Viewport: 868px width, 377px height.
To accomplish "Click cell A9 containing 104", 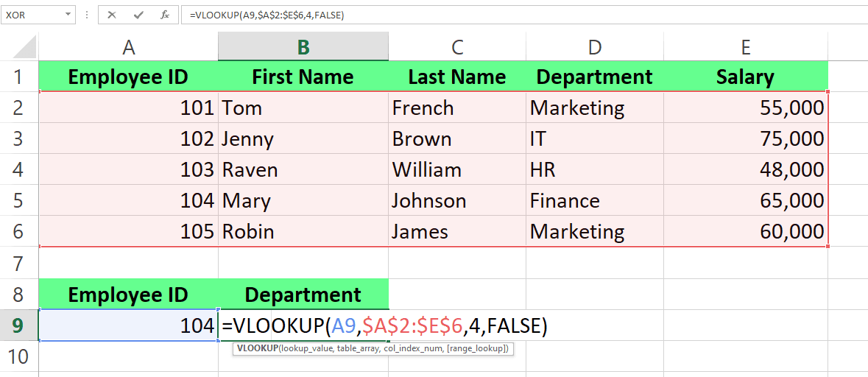I will coord(128,325).
